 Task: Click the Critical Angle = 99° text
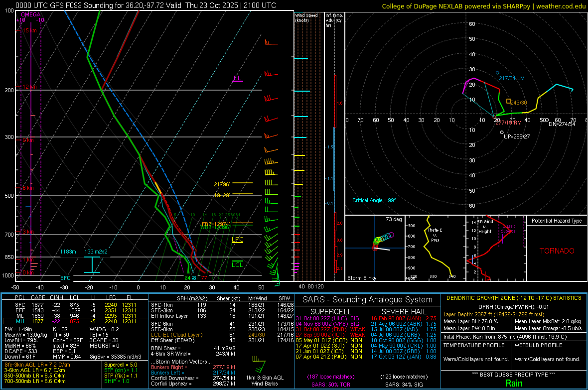click(374, 200)
